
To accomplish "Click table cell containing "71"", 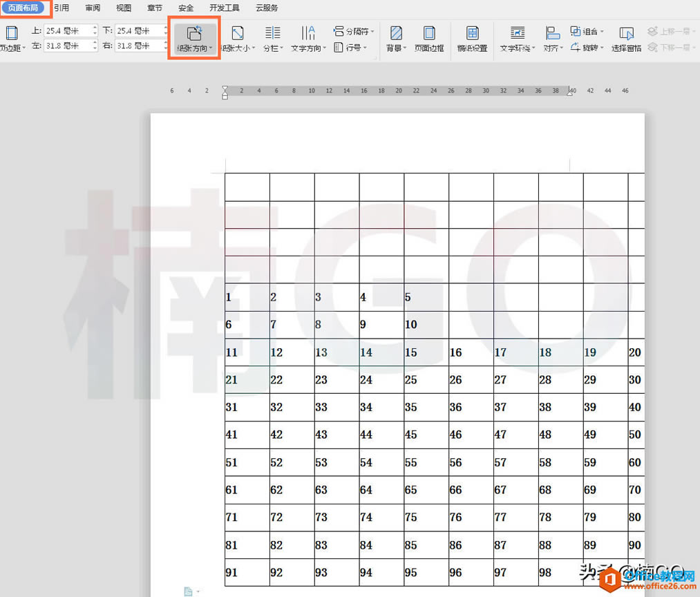I will (x=247, y=518).
